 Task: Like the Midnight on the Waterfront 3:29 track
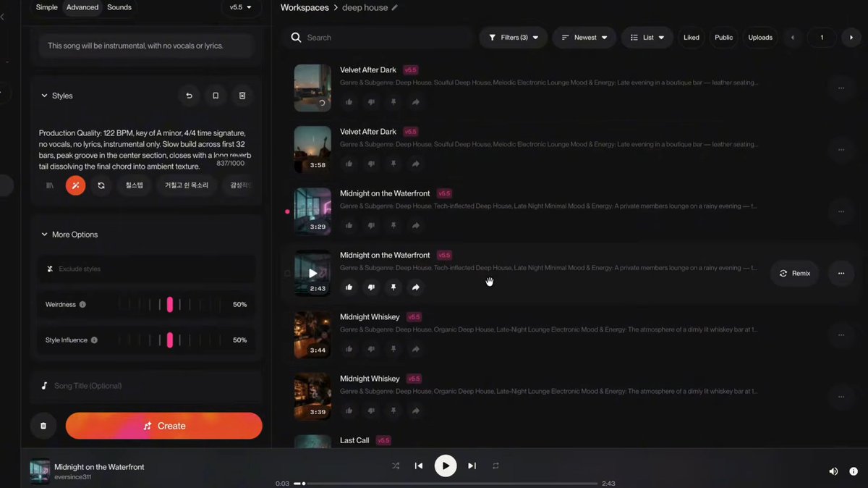point(349,225)
